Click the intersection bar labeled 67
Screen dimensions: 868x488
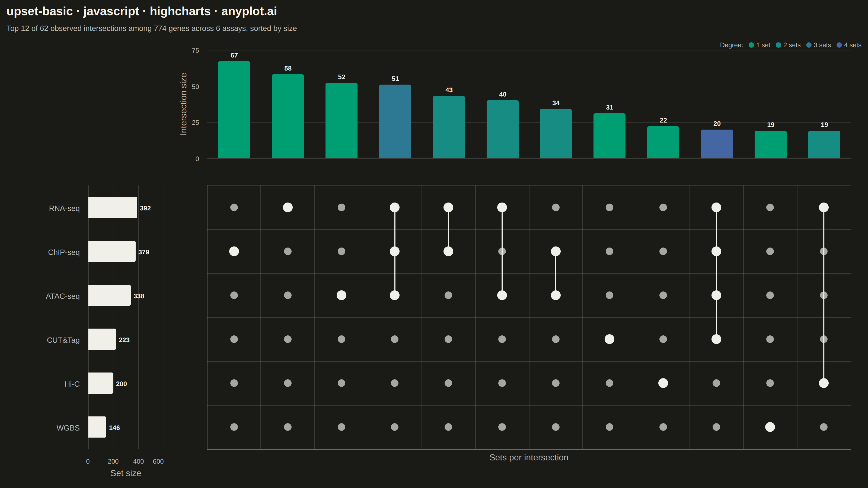234,110
